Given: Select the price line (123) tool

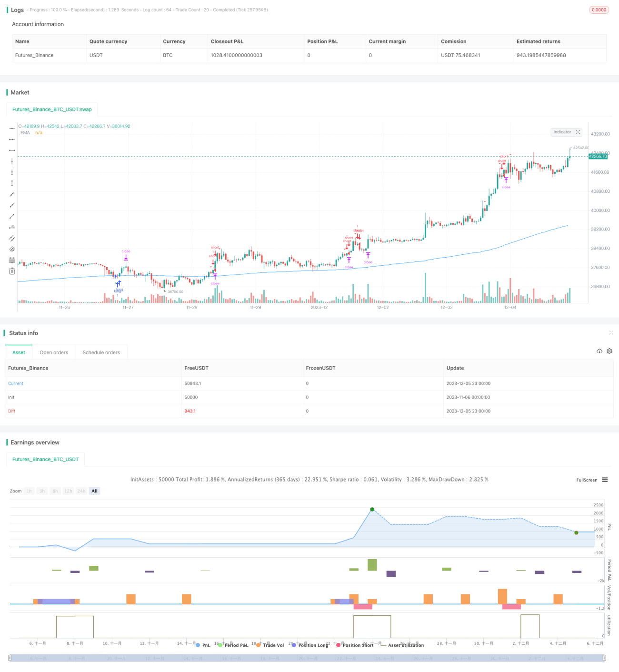Looking at the screenshot, I should [12, 227].
